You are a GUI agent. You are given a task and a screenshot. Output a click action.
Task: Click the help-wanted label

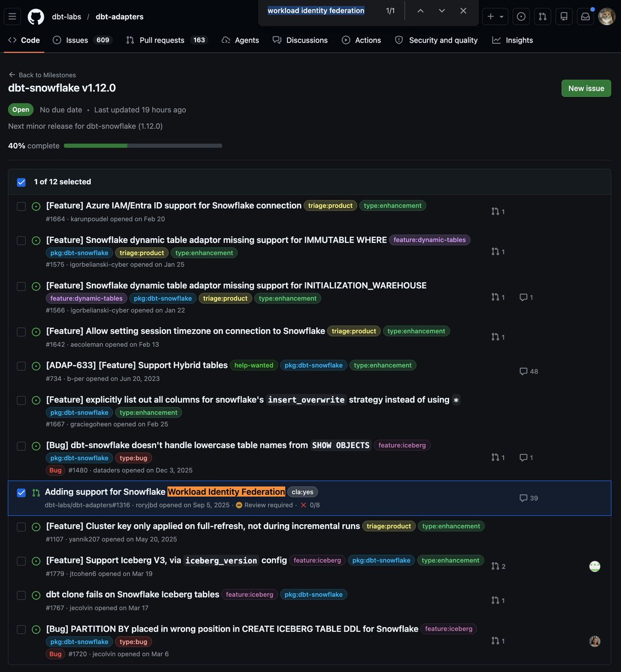pyautogui.click(x=254, y=365)
